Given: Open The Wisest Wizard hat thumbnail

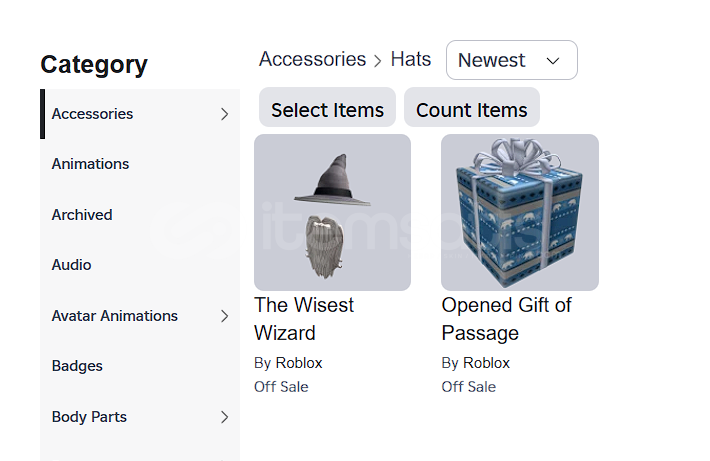Looking at the screenshot, I should 332,212.
